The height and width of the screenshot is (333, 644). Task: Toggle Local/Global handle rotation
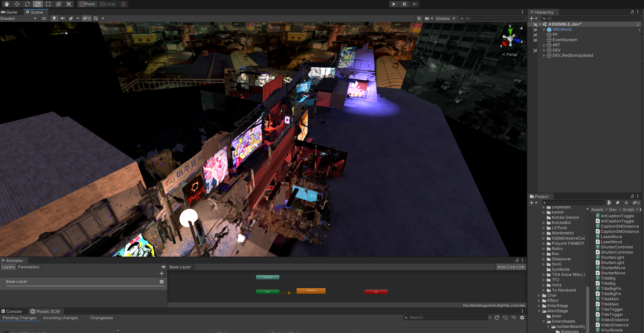tap(107, 4)
